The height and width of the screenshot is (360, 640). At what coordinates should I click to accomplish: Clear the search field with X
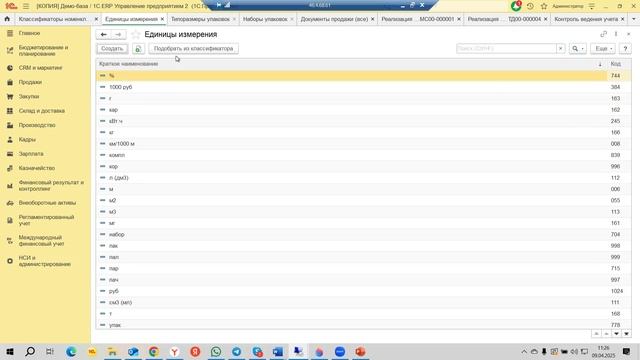click(x=560, y=49)
